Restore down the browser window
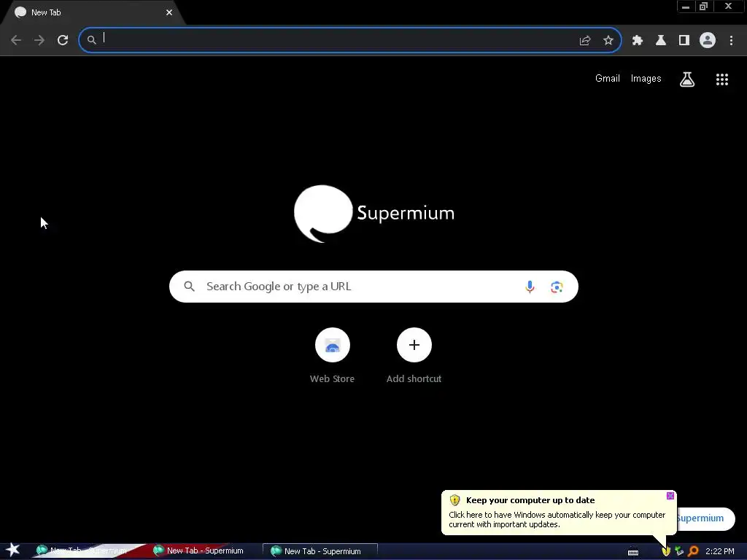This screenshot has width=747, height=560. 703,7
